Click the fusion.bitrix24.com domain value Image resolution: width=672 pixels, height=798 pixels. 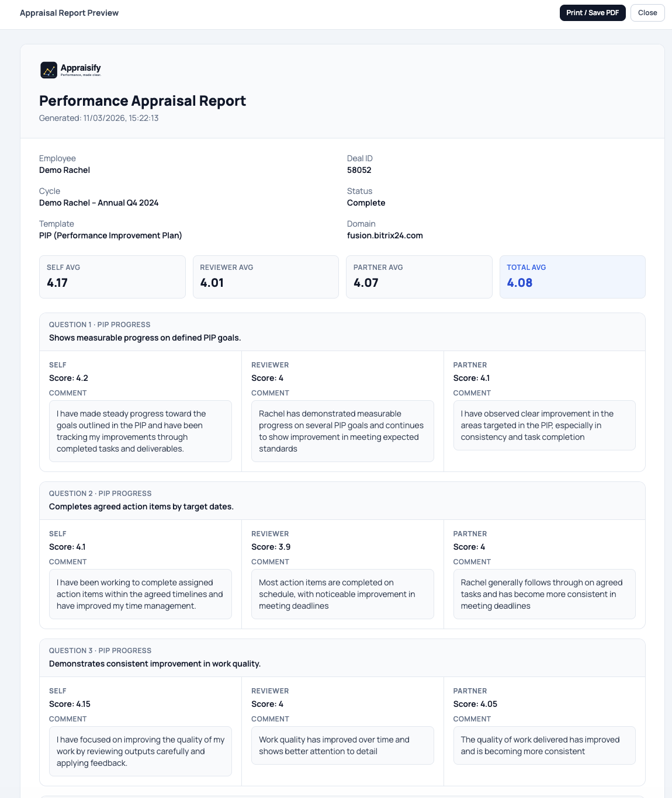tap(385, 235)
